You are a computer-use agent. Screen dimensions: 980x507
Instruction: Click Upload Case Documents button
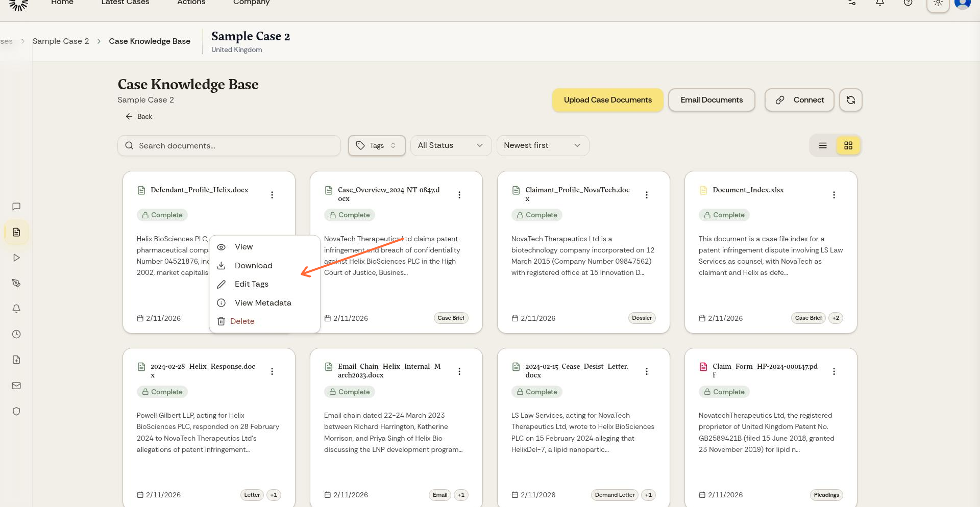click(x=607, y=100)
